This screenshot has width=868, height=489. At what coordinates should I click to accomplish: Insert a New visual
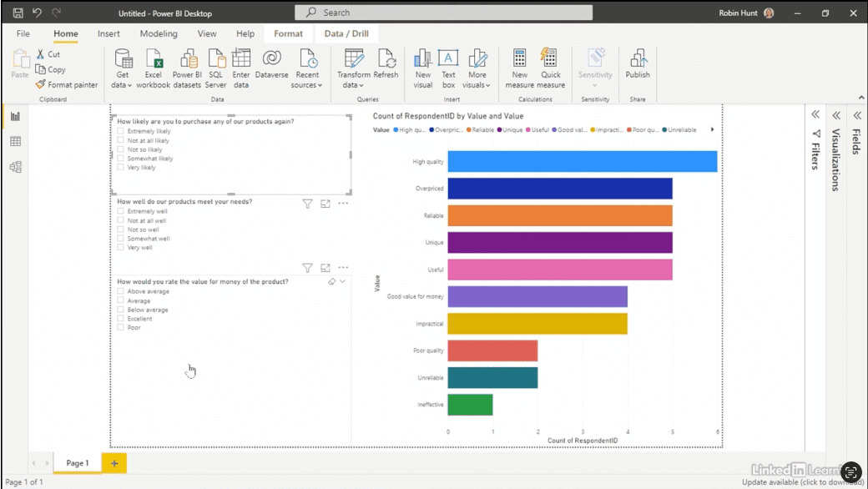coord(423,68)
